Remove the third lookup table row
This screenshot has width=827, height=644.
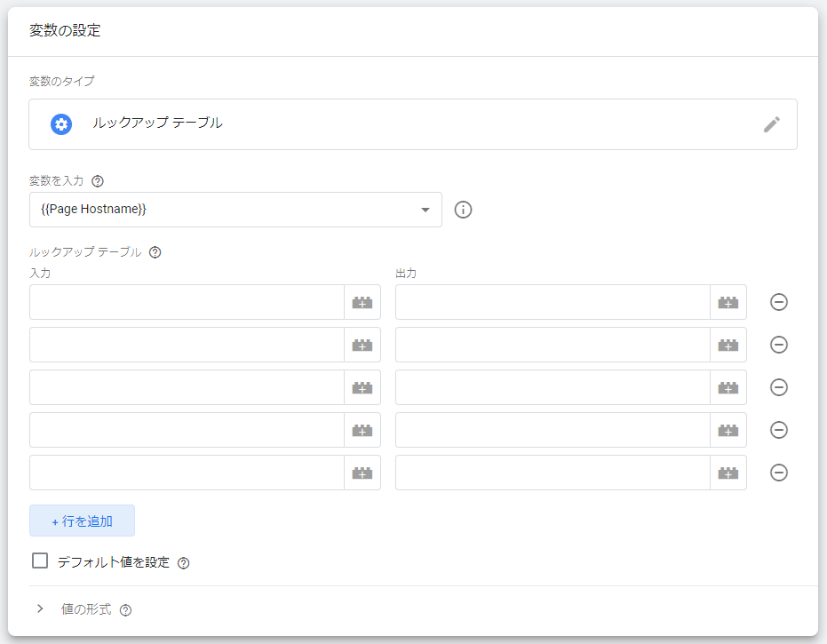click(x=779, y=387)
